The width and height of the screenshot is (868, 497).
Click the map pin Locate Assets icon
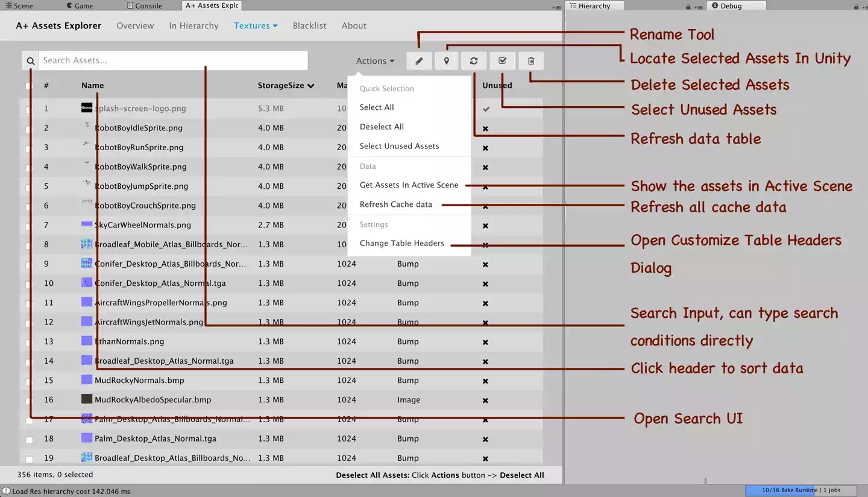(x=447, y=61)
